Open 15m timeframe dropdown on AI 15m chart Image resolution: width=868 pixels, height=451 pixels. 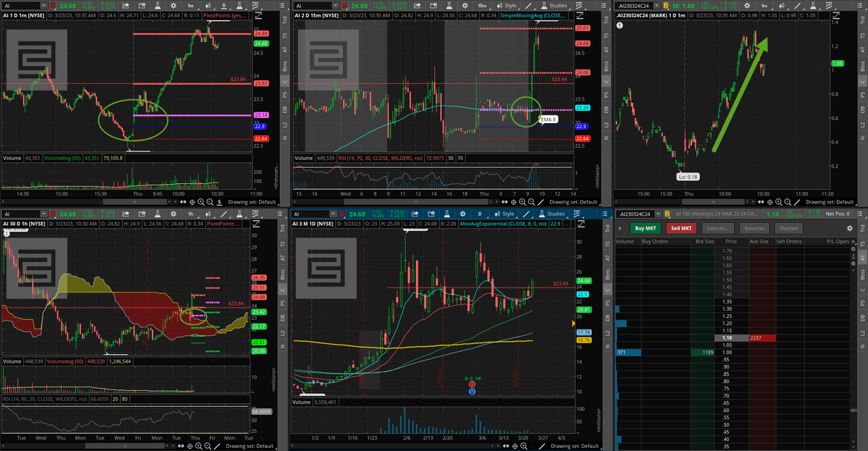pyautogui.click(x=482, y=6)
